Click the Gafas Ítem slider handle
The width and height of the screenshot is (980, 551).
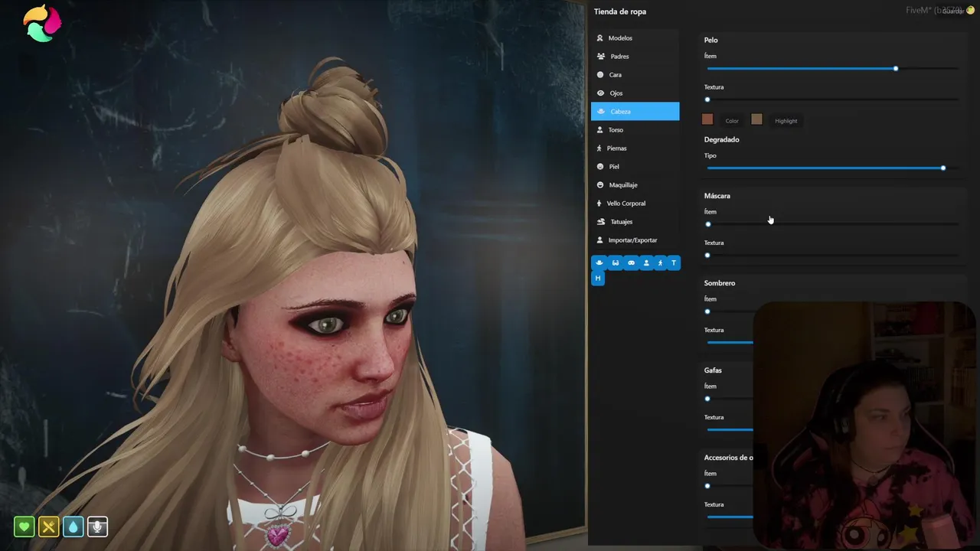707,399
